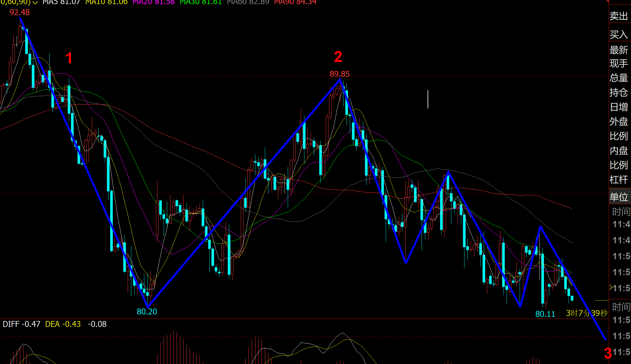Click the 卖出 sell row

[619, 16]
